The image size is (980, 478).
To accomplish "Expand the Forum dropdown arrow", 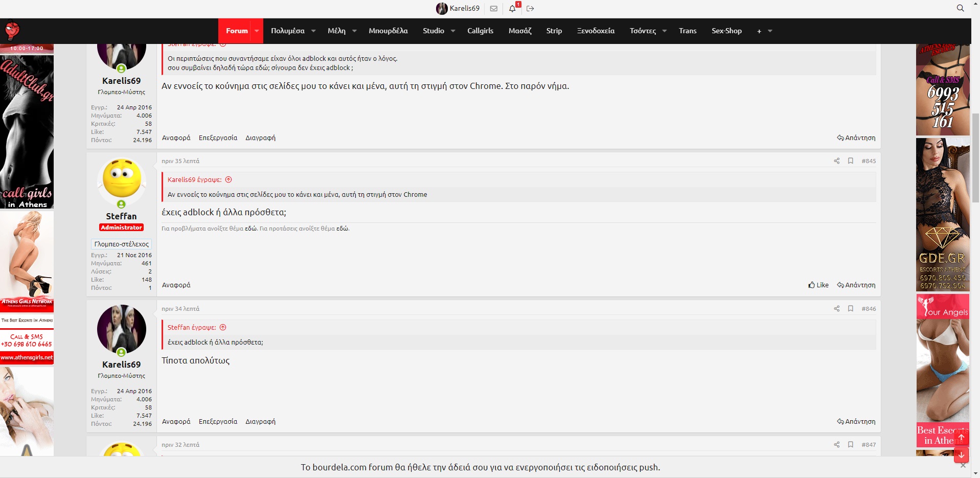I will coord(257,31).
